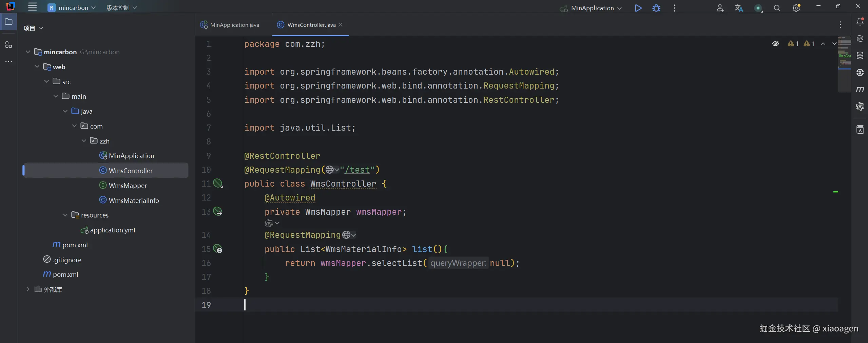This screenshot has width=868, height=343.
Task: Open the 版本控制 dropdown
Action: tap(121, 7)
